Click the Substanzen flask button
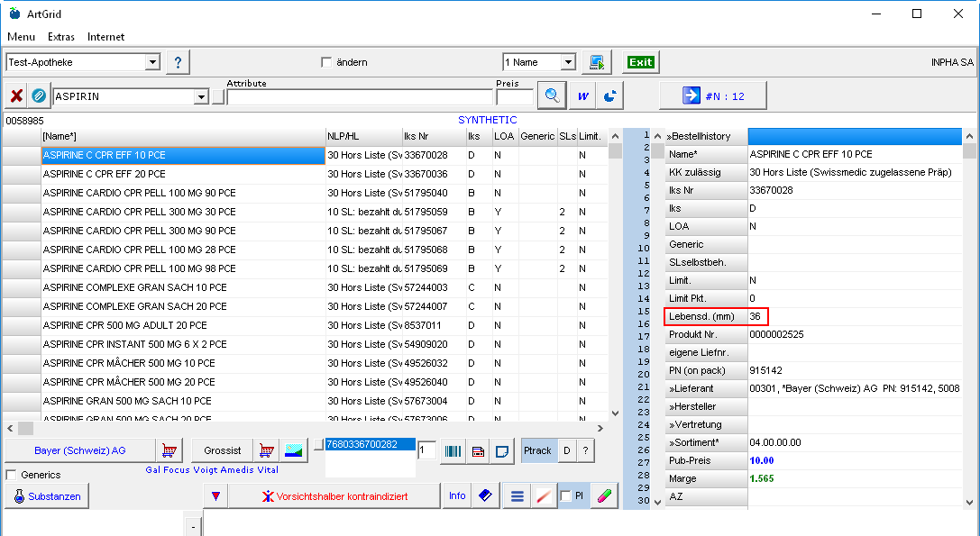The image size is (980, 536). (x=48, y=496)
